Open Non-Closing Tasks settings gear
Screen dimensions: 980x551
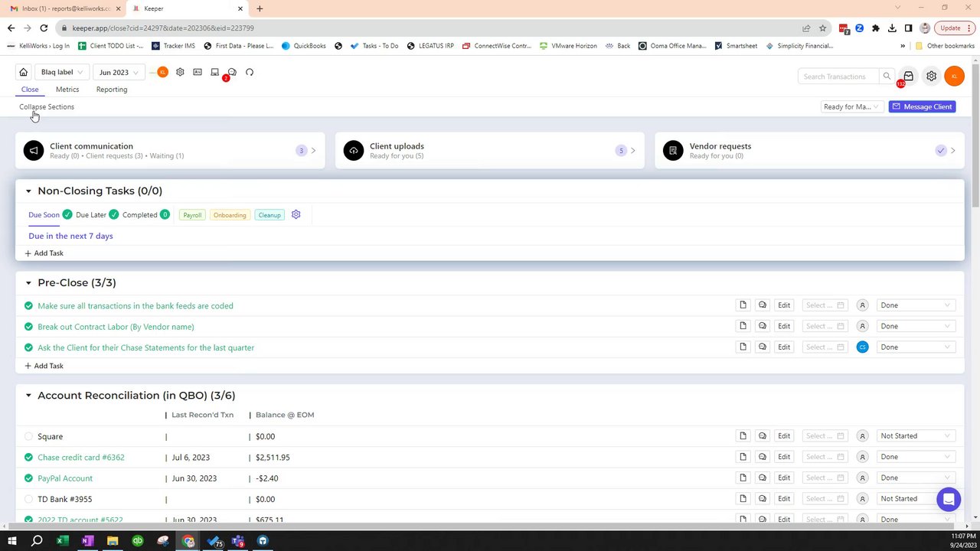pyautogui.click(x=296, y=214)
